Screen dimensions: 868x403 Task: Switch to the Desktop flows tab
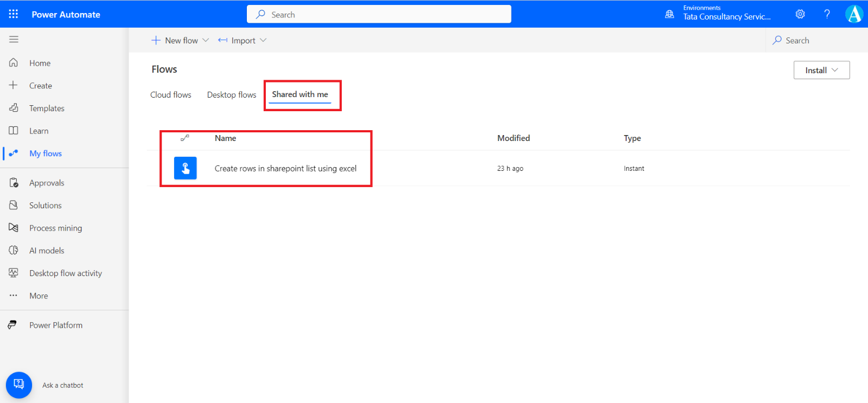click(x=232, y=95)
